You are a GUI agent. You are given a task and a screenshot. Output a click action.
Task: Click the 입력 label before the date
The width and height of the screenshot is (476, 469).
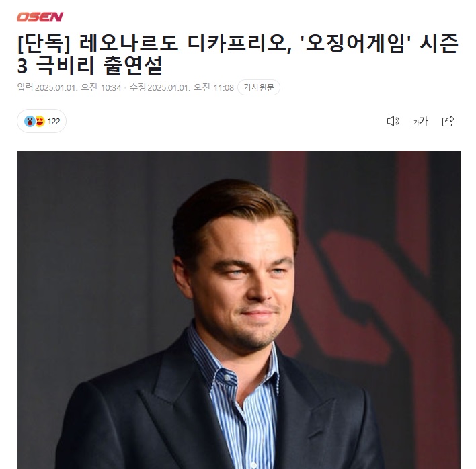25,87
